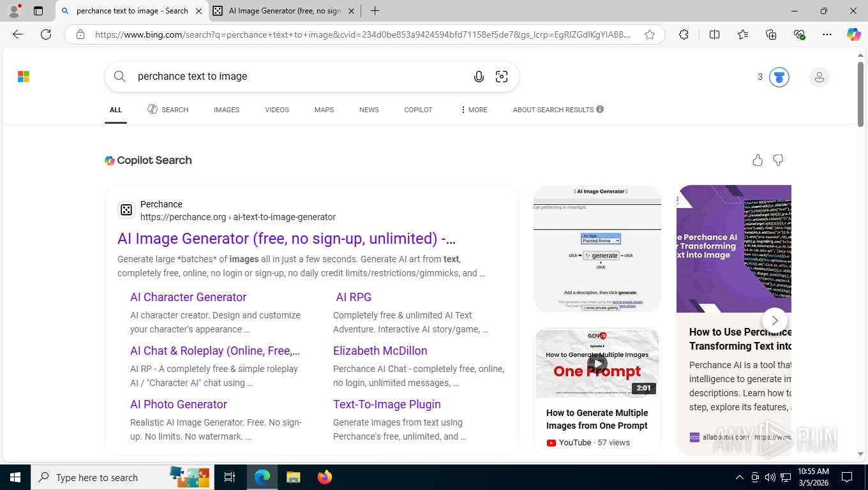Click Bing search query field

(300, 77)
